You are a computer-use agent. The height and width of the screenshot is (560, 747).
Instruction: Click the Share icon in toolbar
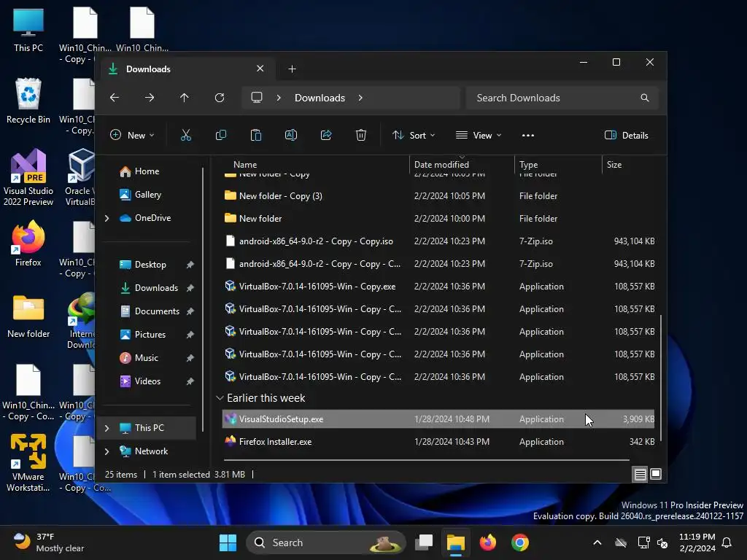(326, 135)
